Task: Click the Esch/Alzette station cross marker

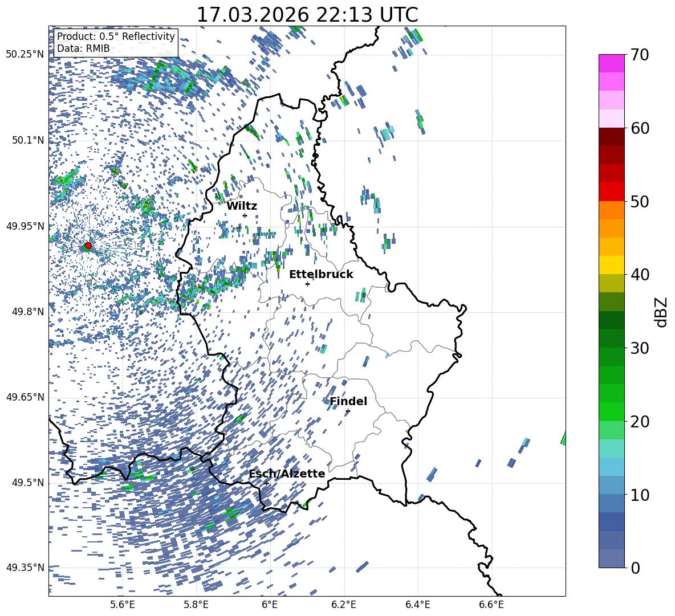Action: (266, 483)
